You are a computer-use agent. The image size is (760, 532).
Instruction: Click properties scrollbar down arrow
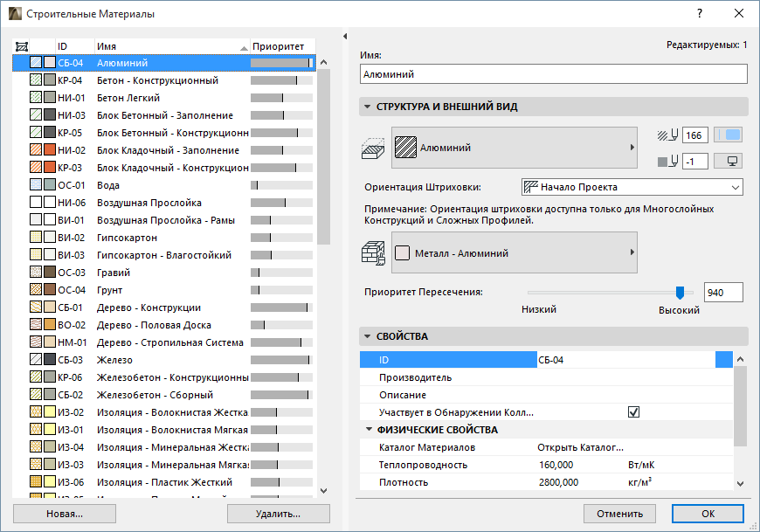740,483
